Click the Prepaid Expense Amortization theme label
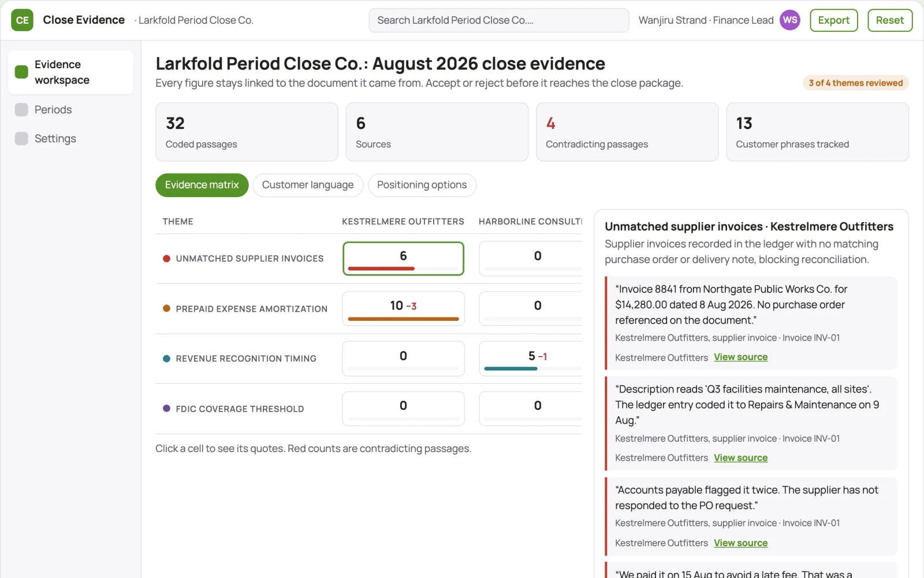The width and height of the screenshot is (924, 578). 251,309
